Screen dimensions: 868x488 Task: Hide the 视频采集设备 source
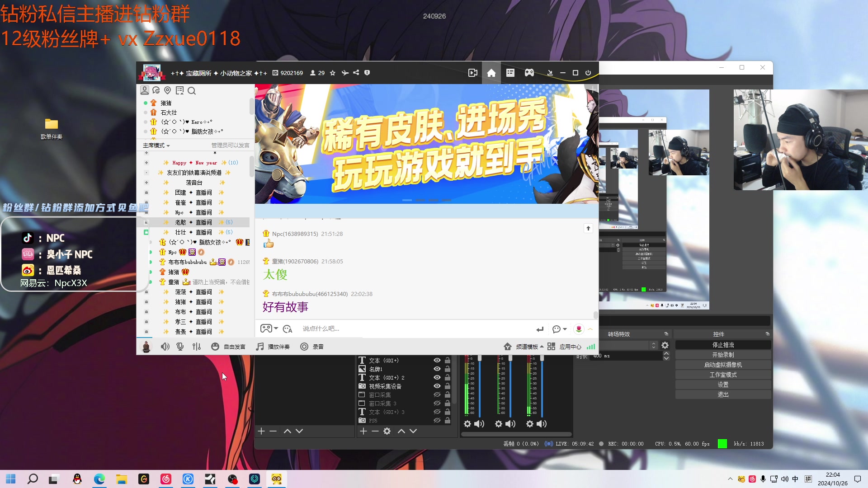[437, 386]
